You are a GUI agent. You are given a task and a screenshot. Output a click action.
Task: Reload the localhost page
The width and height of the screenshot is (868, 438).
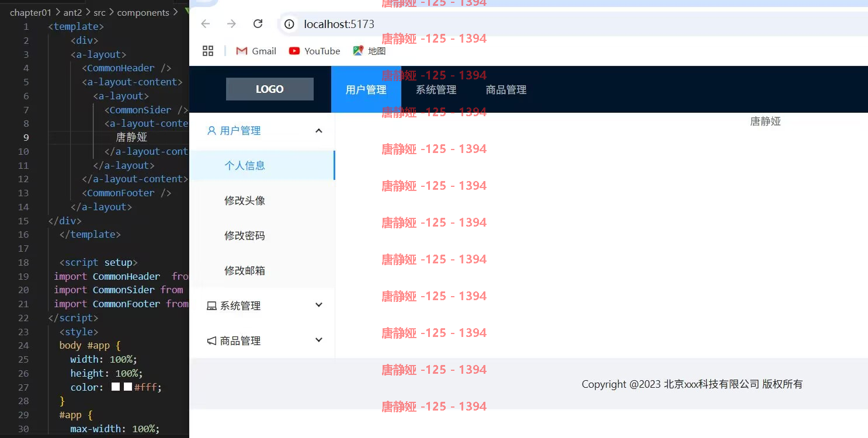point(258,24)
